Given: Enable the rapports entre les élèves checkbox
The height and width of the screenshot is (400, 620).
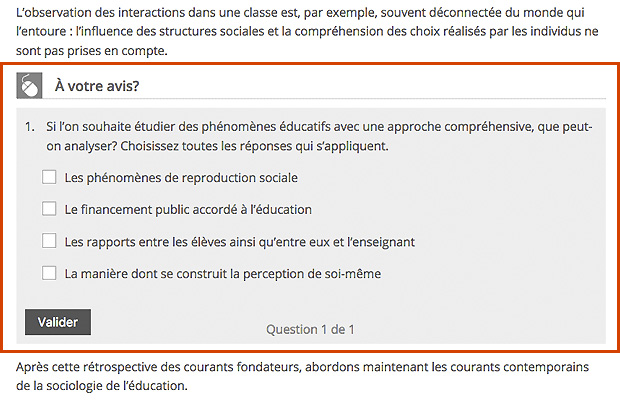Looking at the screenshot, I should click(x=49, y=241).
